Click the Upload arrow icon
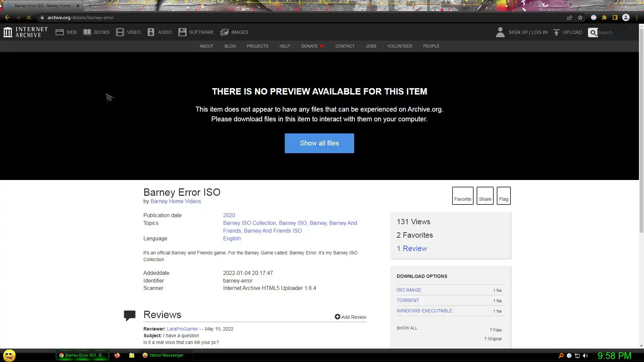644x362 pixels. (556, 32)
